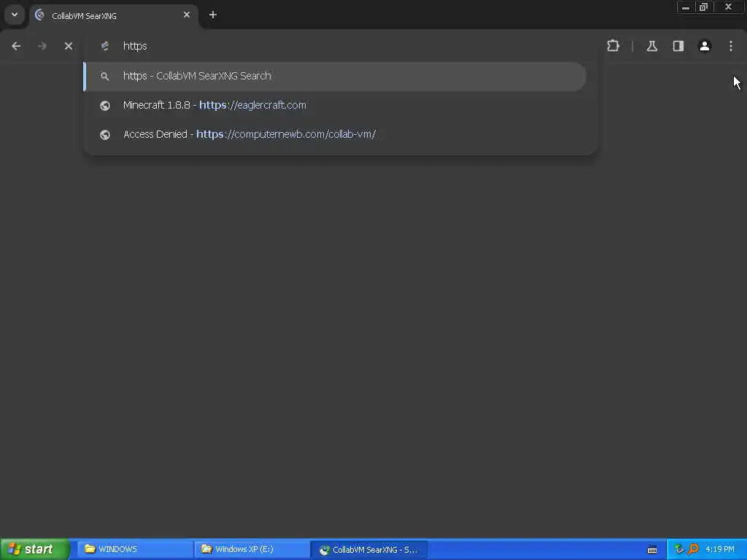
Task: Close the browser window
Action: click(728, 7)
